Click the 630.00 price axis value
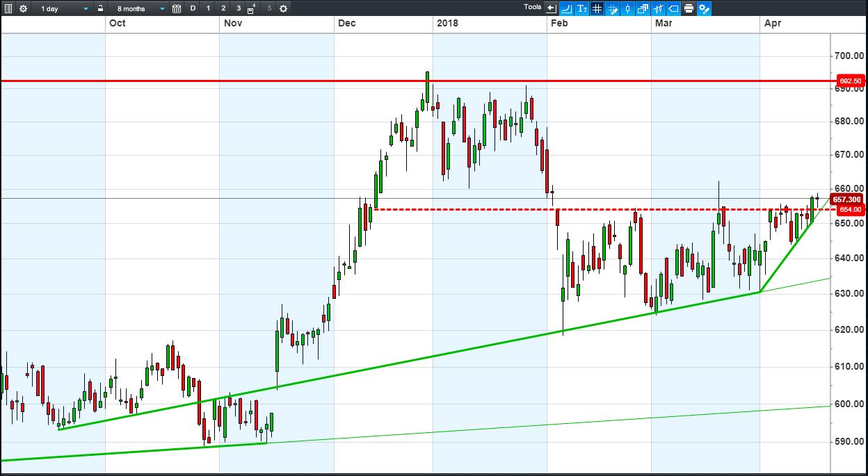The height and width of the screenshot is (476, 868). tap(849, 293)
